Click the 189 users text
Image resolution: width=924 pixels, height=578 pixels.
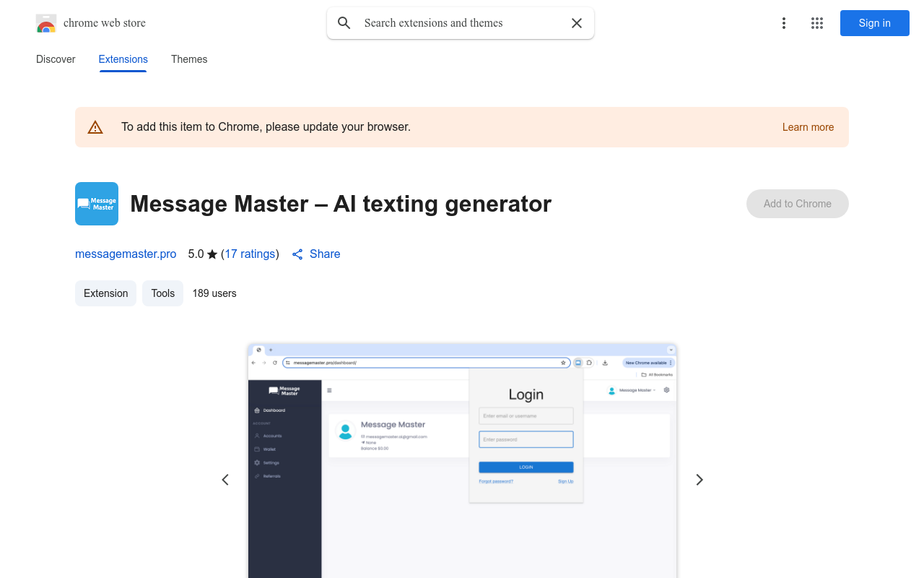tap(214, 293)
